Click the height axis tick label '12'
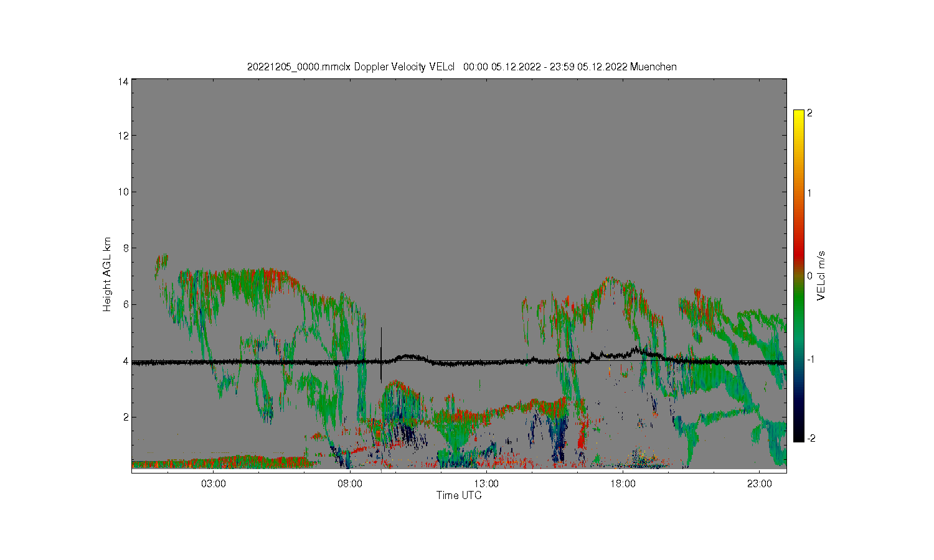This screenshot has width=934, height=560. point(123,136)
